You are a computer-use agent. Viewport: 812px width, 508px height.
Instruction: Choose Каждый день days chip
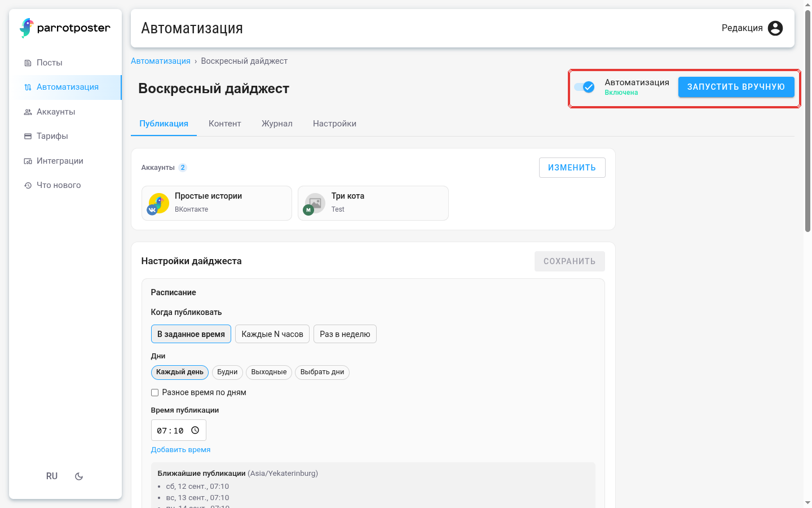pos(180,373)
